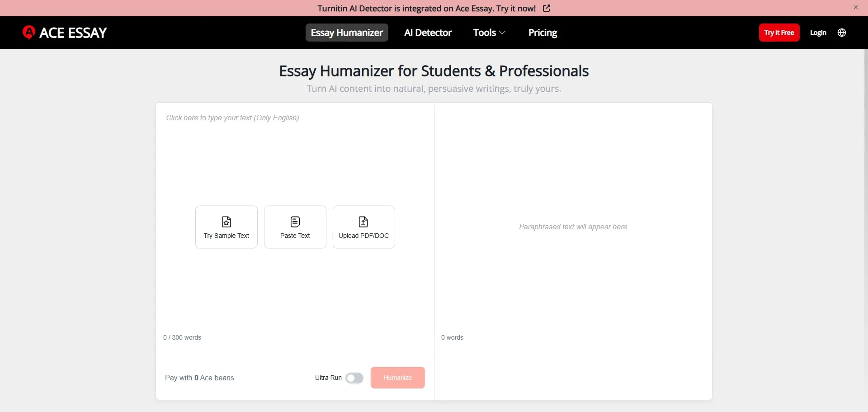Click the Paste Text icon
Viewport: 868px width, 412px height.
(x=295, y=222)
